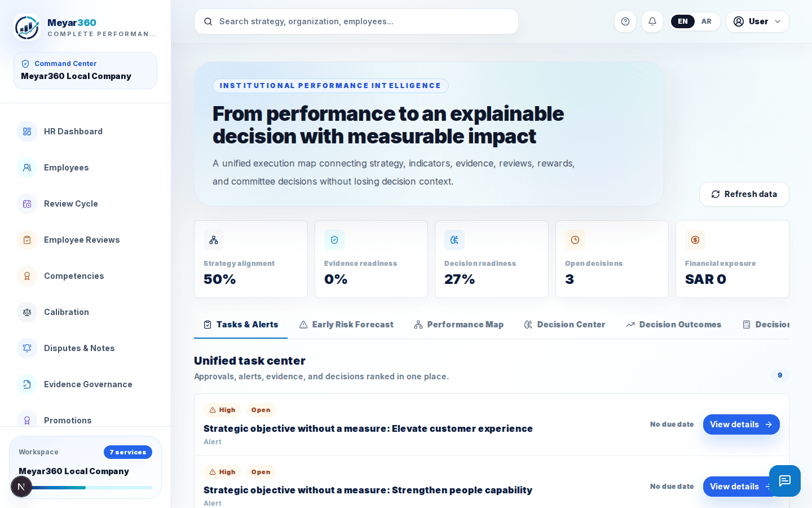This screenshot has width=812, height=508.
Task: Click the search magnifier icon
Action: pyautogui.click(x=208, y=21)
